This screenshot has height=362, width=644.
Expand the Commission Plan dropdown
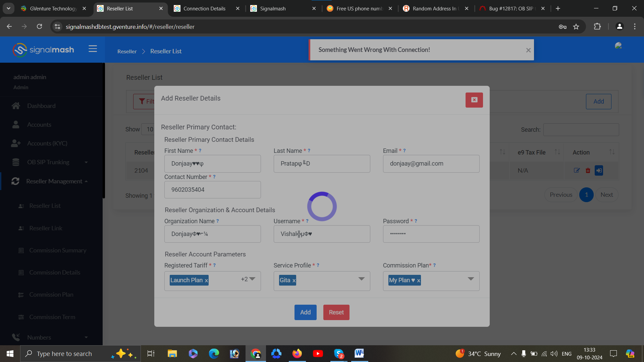point(471,279)
